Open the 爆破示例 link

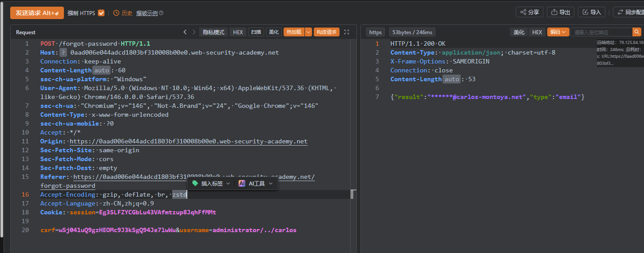click(x=146, y=13)
